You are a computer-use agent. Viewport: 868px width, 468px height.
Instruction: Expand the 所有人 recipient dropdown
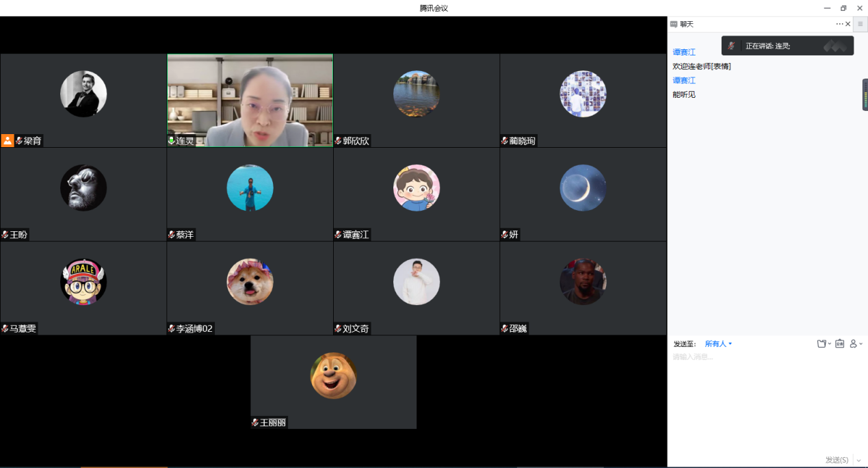[x=718, y=344]
